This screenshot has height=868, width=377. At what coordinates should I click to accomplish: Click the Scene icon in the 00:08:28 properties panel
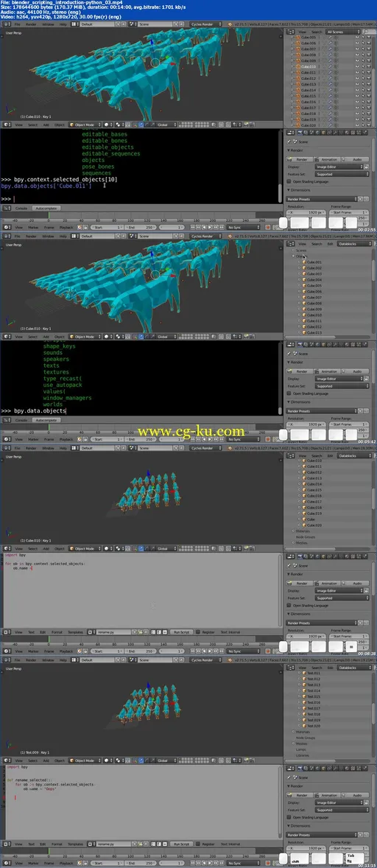[x=294, y=566]
